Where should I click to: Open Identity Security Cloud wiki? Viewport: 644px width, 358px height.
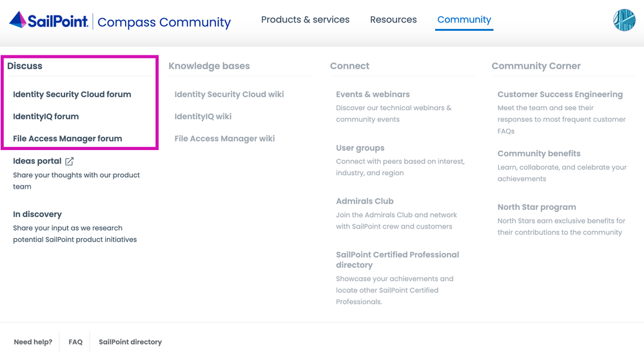[229, 95]
